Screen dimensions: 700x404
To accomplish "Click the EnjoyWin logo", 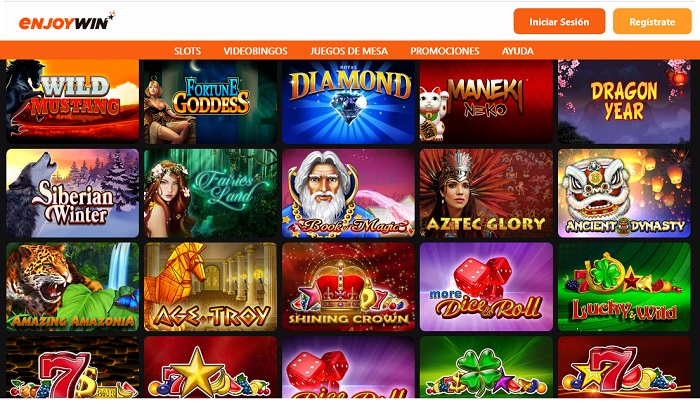I will tap(67, 21).
